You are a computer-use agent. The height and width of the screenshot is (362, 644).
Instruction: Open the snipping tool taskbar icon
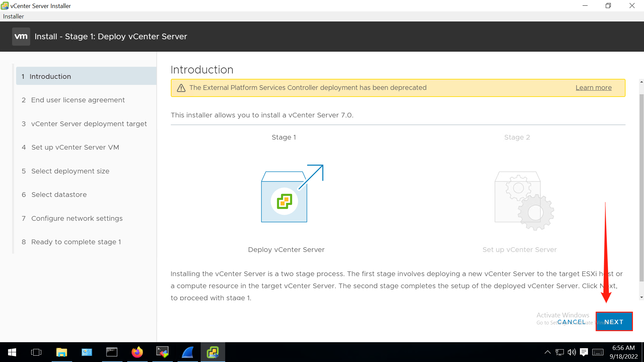[162, 352]
